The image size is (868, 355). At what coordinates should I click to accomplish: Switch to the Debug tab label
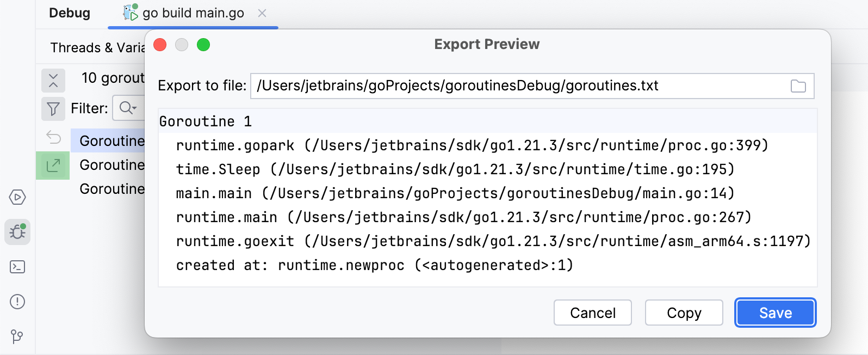[70, 13]
